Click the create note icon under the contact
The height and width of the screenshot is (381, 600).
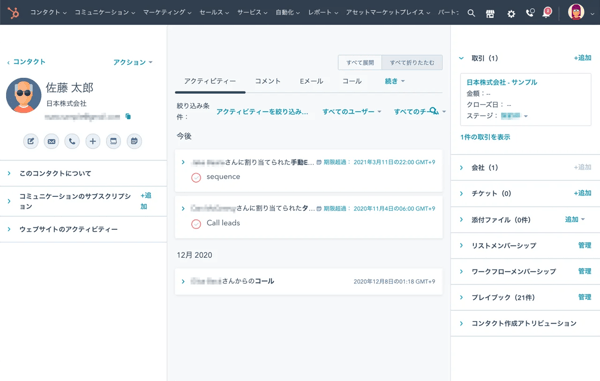click(x=31, y=141)
